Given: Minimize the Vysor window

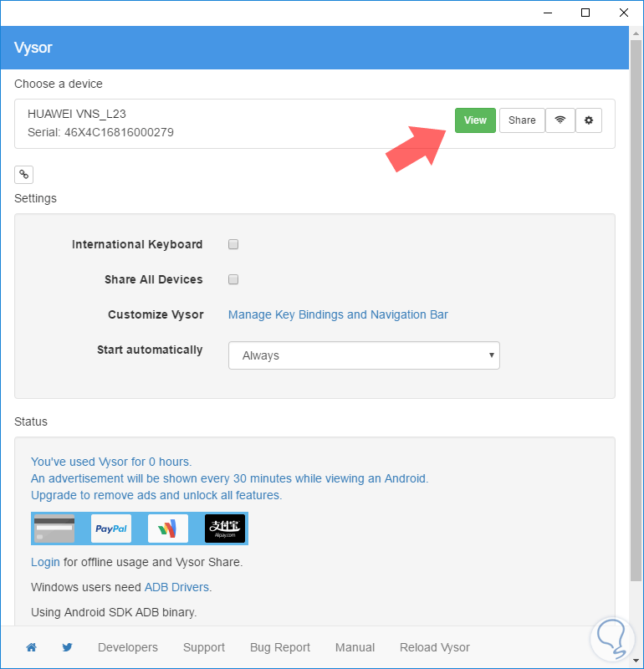Looking at the screenshot, I should [x=548, y=13].
